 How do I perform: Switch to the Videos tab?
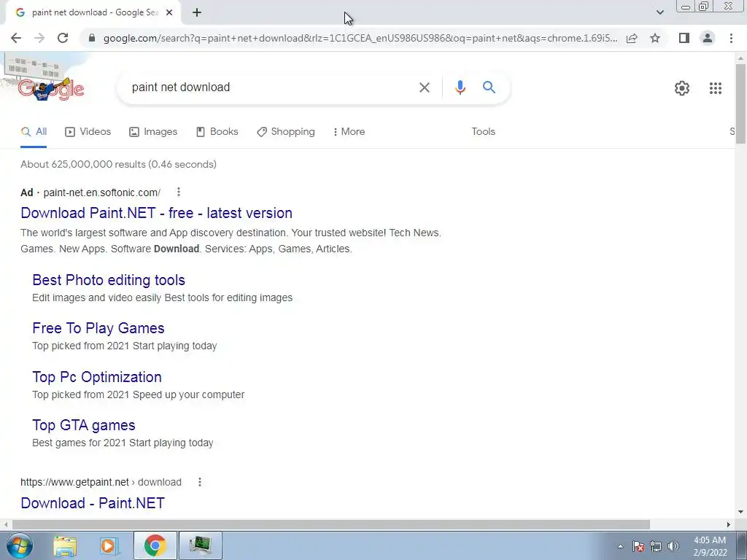tap(88, 132)
